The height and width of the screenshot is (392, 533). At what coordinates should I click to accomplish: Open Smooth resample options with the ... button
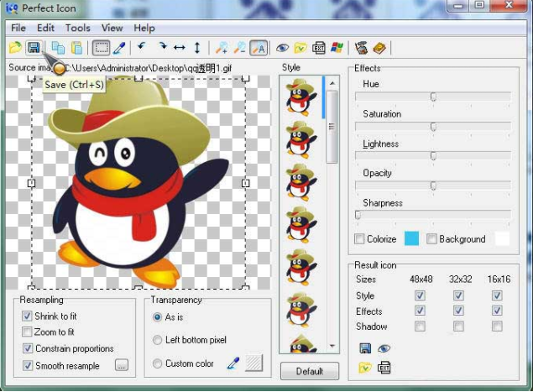122,365
